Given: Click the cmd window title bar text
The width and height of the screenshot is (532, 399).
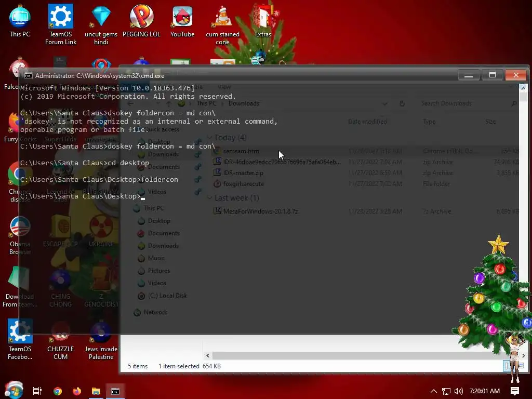Looking at the screenshot, I should click(x=100, y=76).
